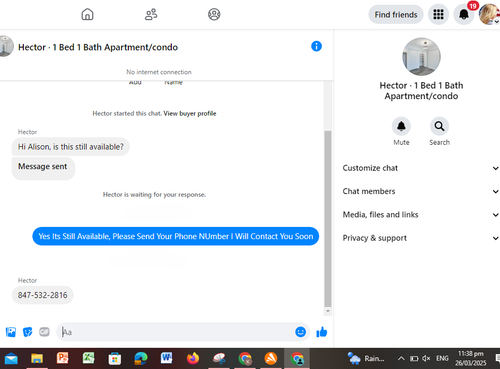Image resolution: width=500 pixels, height=369 pixels.
Task: Launch Word from the taskbar
Action: coord(166,358)
